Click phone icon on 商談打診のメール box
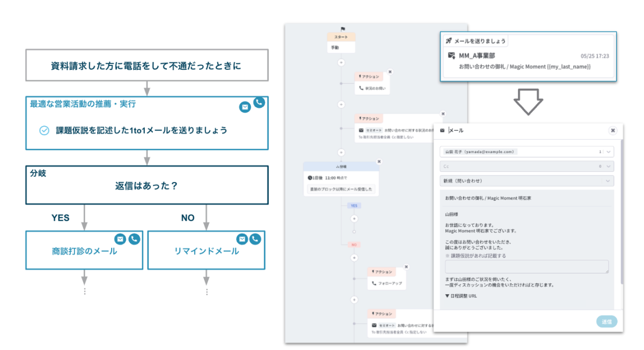This screenshot has width=644, height=350. pos(134,239)
